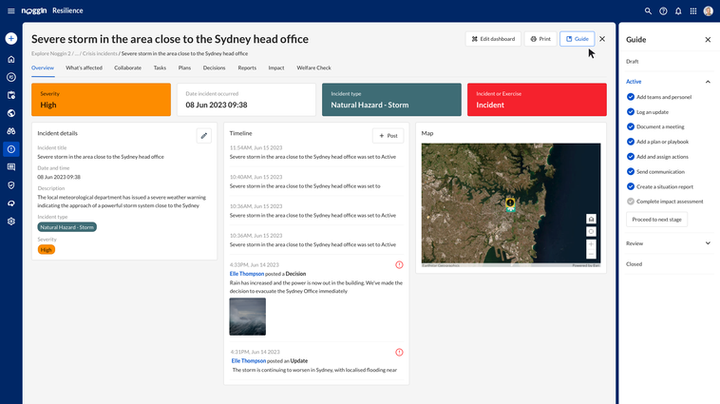Open the globe icon in sidebar
The image size is (720, 404).
pos(11,113)
